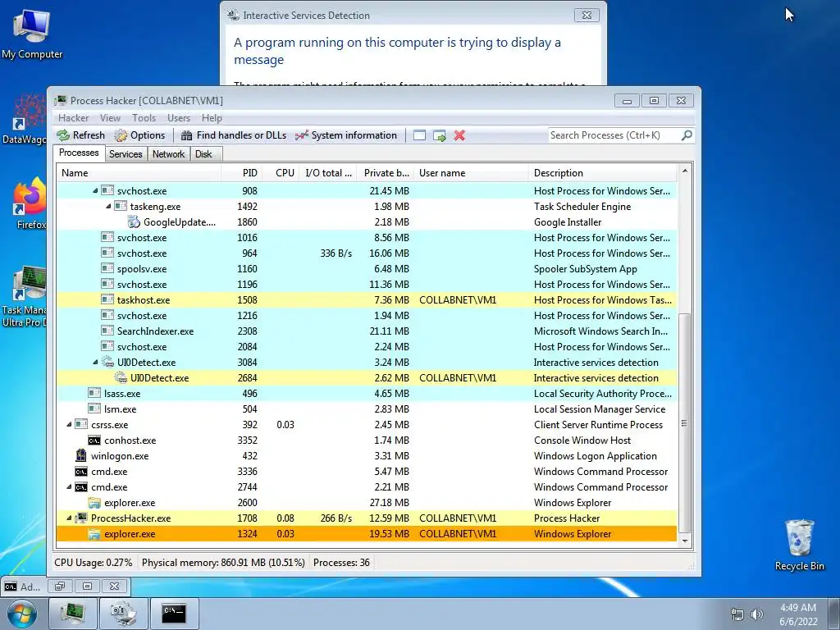The height and width of the screenshot is (630, 840).
Task: Click the Physical memory status bar entry
Action: pos(223,563)
